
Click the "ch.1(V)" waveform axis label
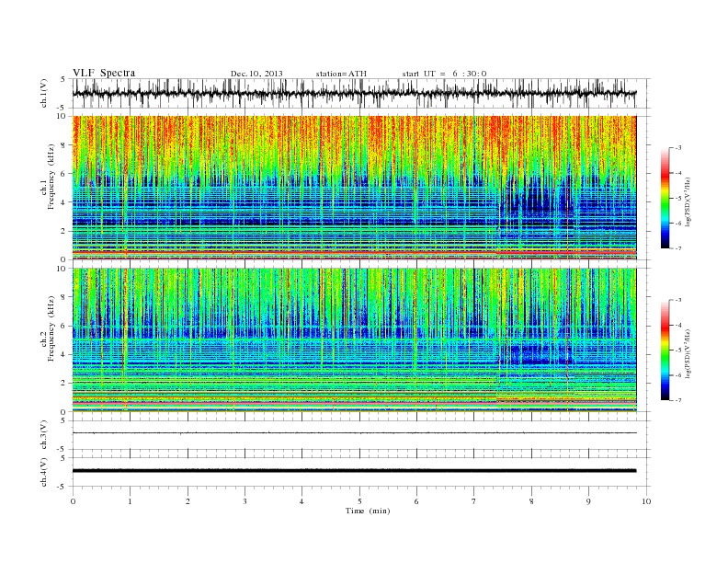coord(43,93)
